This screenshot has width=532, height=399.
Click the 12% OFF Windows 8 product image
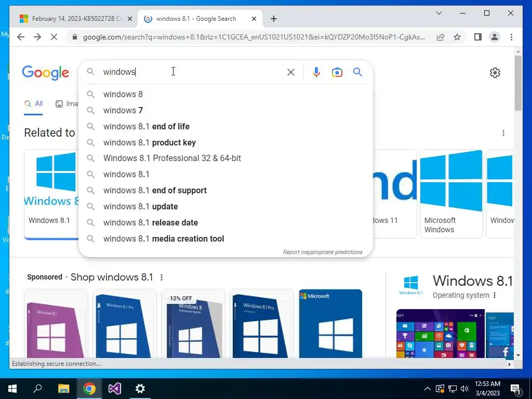pos(193,324)
